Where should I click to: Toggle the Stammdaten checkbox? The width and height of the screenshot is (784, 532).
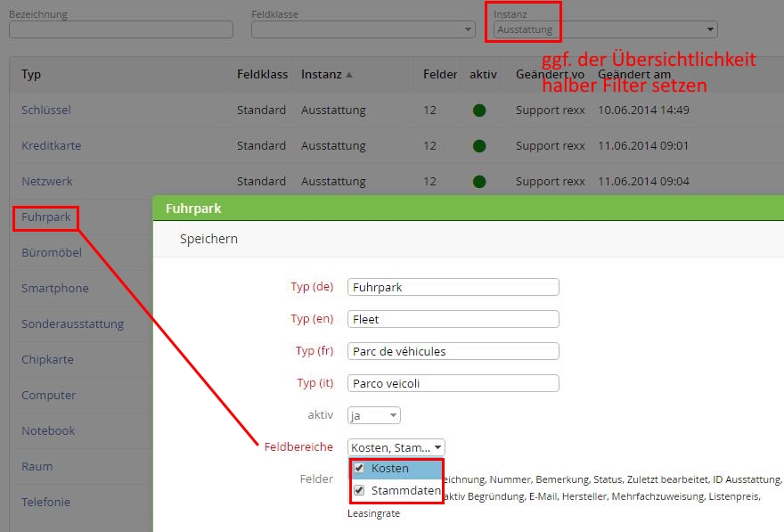pos(359,490)
